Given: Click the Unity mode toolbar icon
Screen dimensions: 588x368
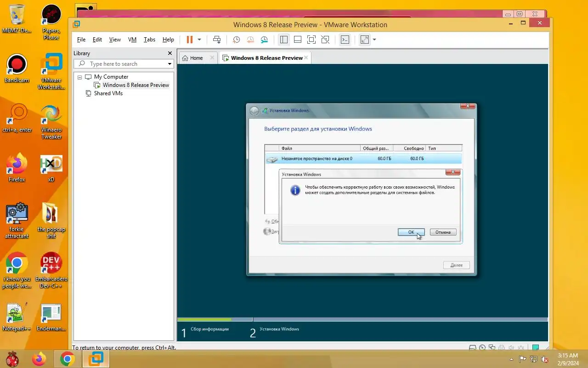Looking at the screenshot, I should point(325,40).
